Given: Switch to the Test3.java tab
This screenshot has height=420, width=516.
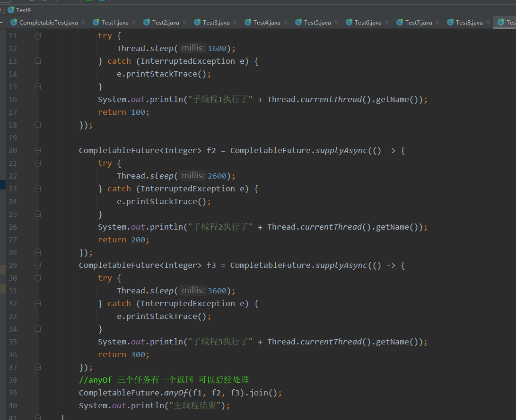Looking at the screenshot, I should pyautogui.click(x=216, y=22).
